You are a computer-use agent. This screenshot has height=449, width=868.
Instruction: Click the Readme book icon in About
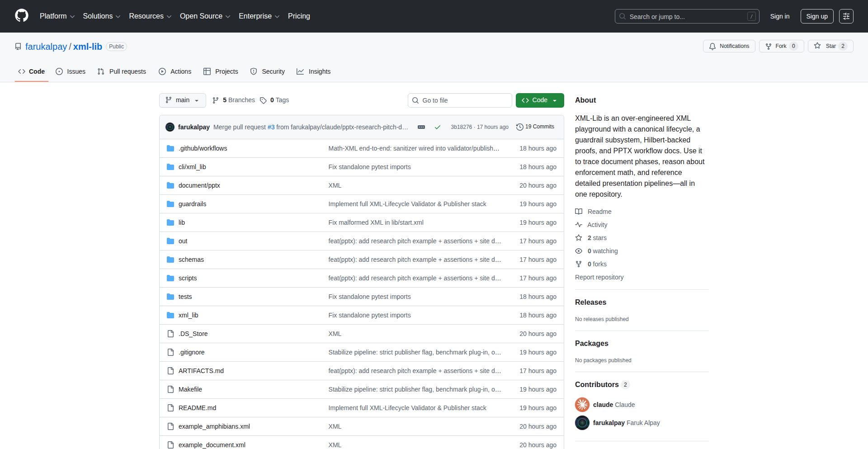579,211
